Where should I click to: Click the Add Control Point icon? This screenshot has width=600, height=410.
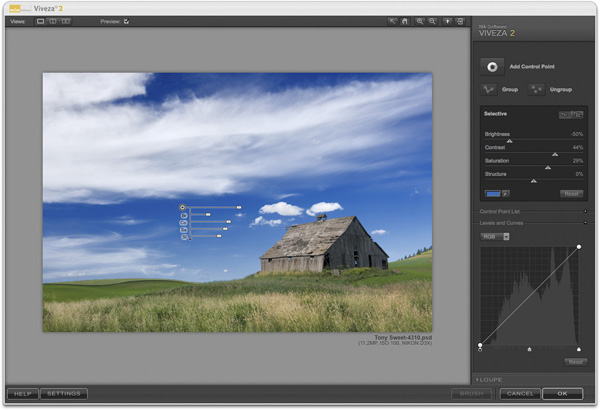point(491,66)
